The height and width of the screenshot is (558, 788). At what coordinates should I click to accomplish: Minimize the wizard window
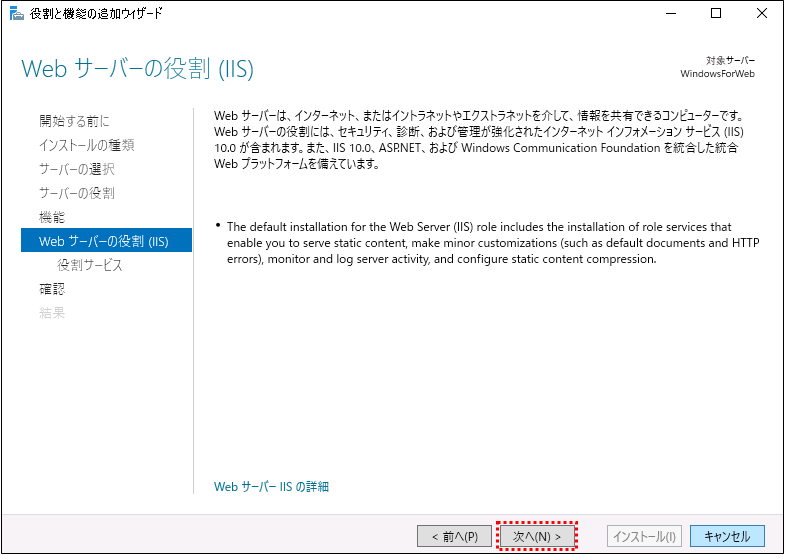pyautogui.click(x=671, y=14)
